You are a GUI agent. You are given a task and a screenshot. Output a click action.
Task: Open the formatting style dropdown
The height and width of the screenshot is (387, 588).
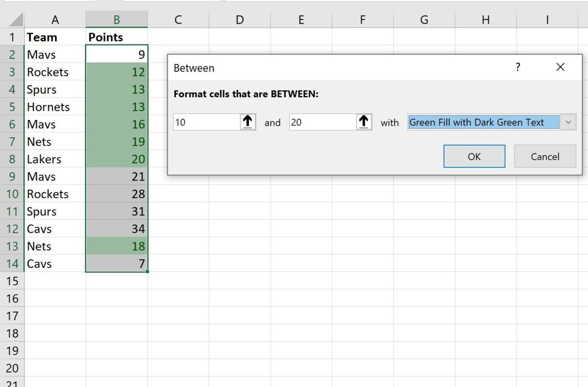coord(569,122)
